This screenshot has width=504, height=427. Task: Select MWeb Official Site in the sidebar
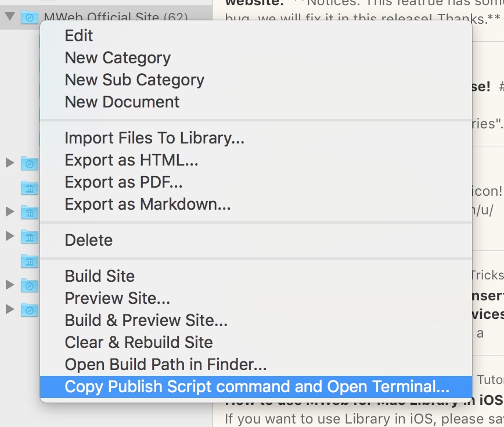(x=115, y=17)
